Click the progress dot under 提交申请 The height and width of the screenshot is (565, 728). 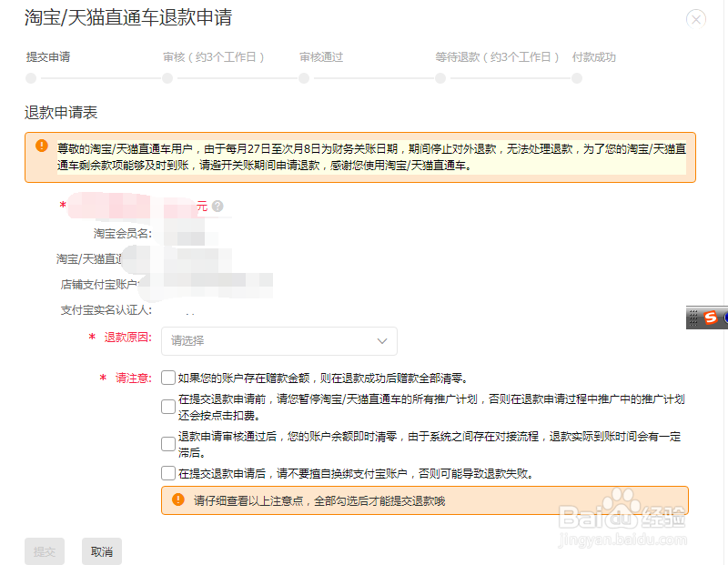point(31,78)
